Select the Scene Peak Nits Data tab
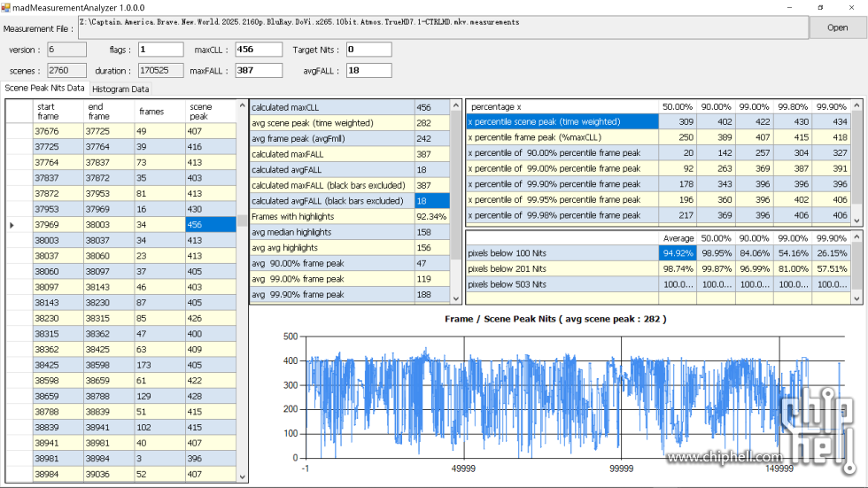 click(x=44, y=88)
